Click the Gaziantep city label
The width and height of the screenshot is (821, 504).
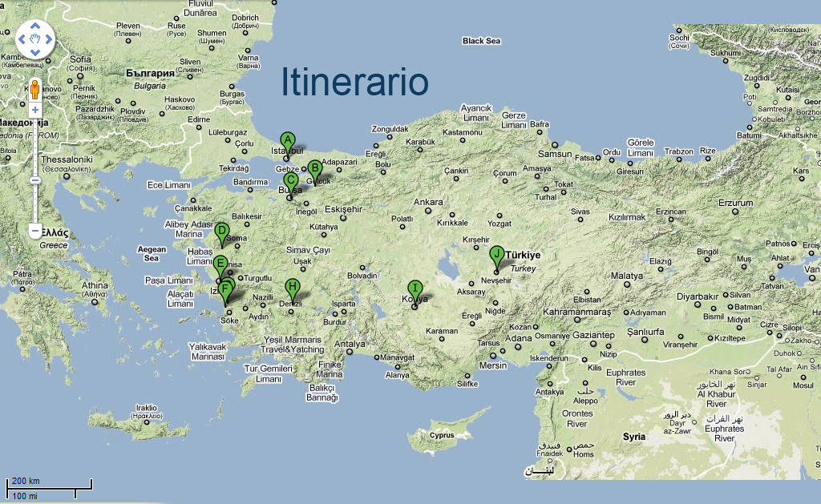[593, 335]
